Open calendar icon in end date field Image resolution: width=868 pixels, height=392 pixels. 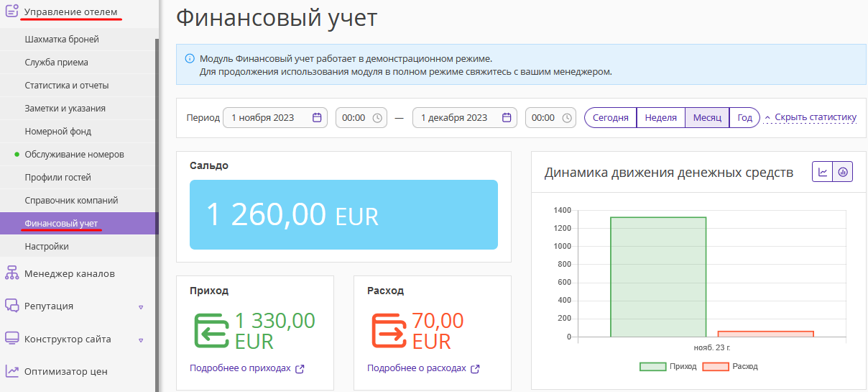point(507,118)
